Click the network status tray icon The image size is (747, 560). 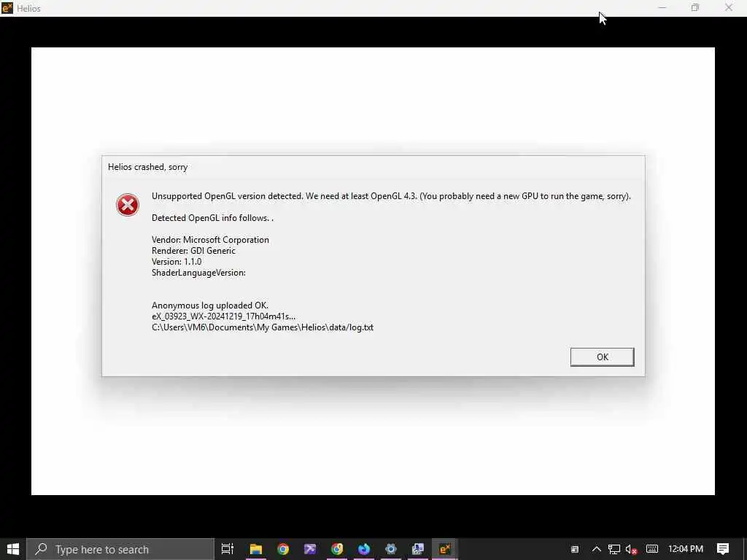pos(614,549)
